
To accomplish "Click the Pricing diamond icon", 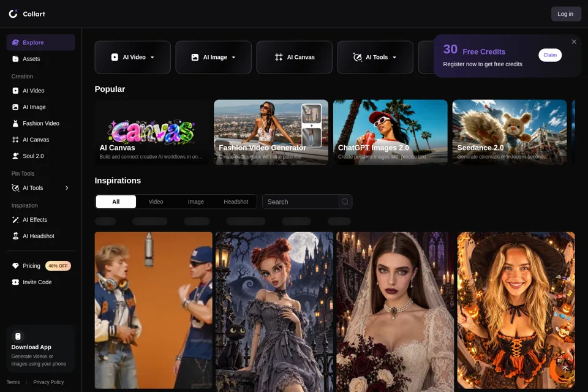I will pos(15,266).
